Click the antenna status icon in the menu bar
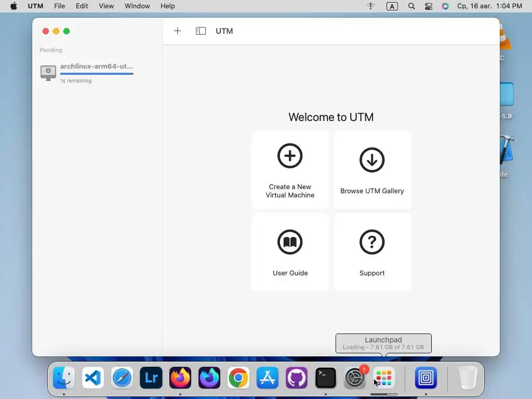Viewport: 532px width, 399px height. click(x=370, y=6)
